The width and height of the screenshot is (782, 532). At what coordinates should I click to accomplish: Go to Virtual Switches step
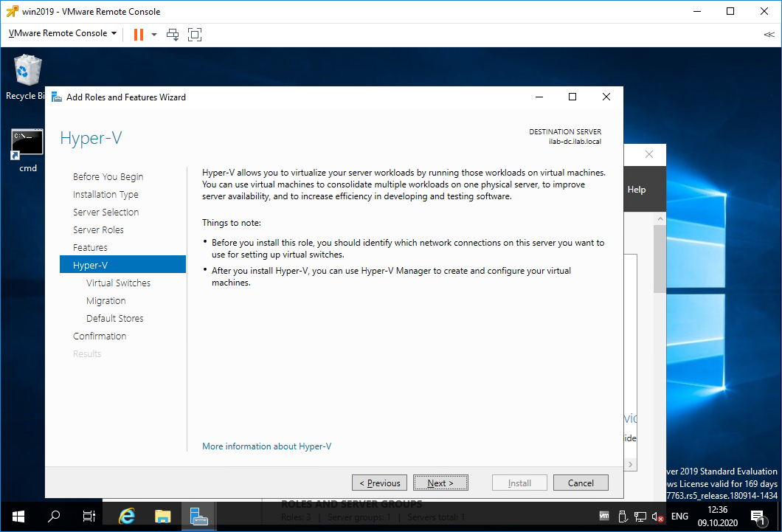pos(118,283)
